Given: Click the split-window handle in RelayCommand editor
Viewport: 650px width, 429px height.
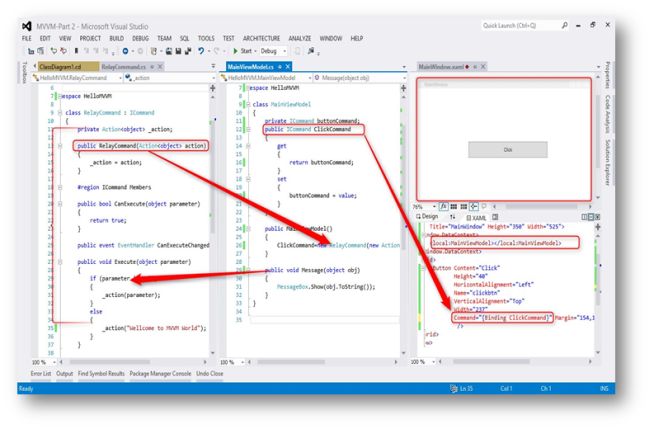Looking at the screenshot, I should coord(213,88).
